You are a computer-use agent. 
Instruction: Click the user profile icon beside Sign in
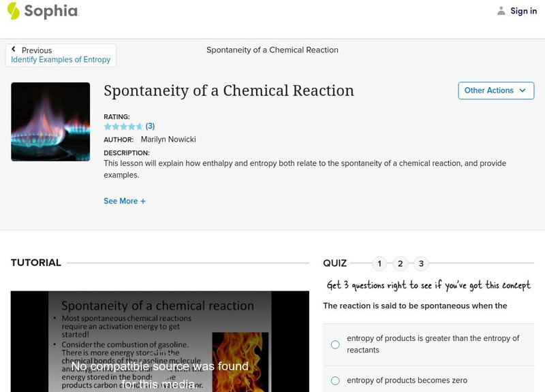click(x=501, y=11)
